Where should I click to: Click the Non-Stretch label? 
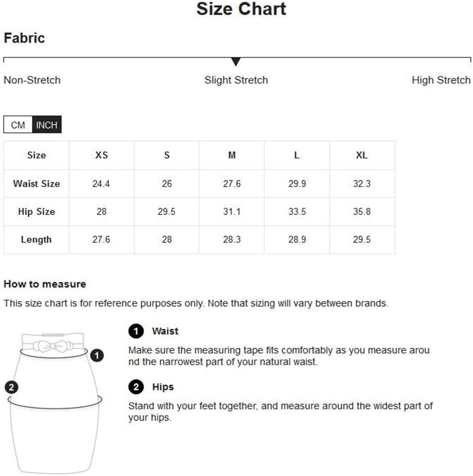32,80
